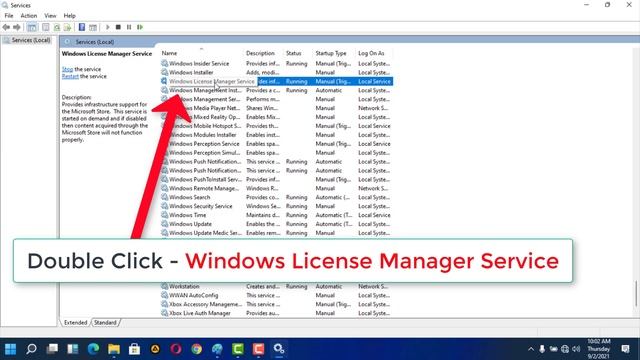Open Task View on the taskbar

tap(52, 349)
